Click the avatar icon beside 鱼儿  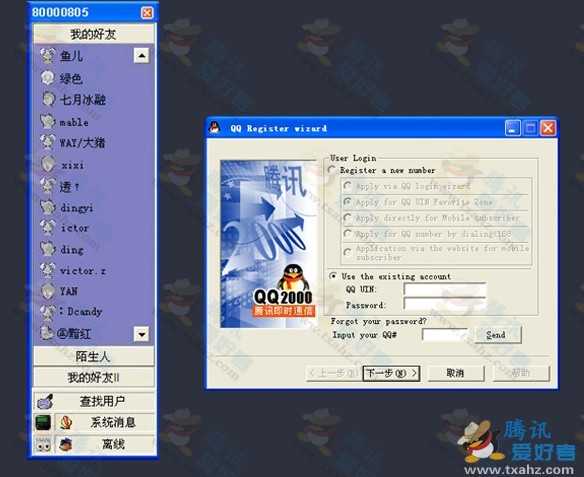(47, 56)
